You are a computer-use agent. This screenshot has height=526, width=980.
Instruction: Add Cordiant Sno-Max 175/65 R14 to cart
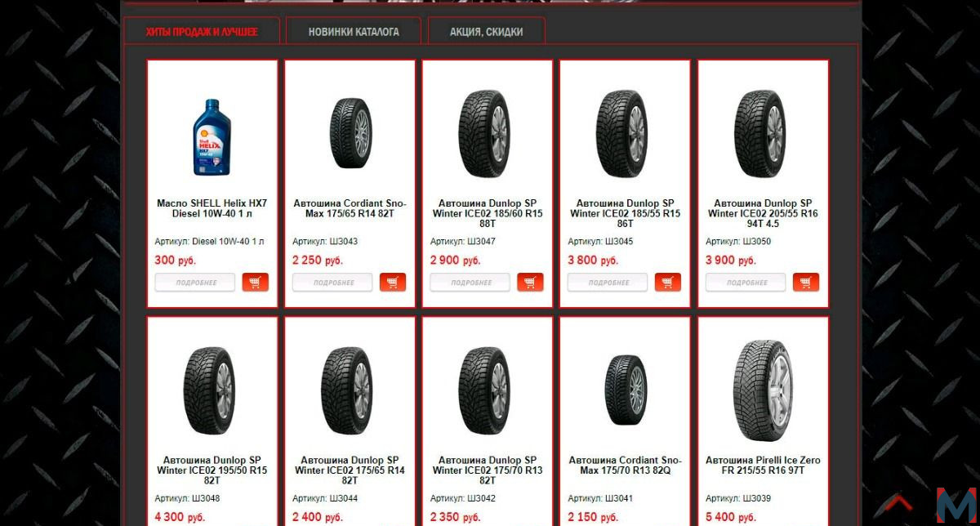pos(393,282)
